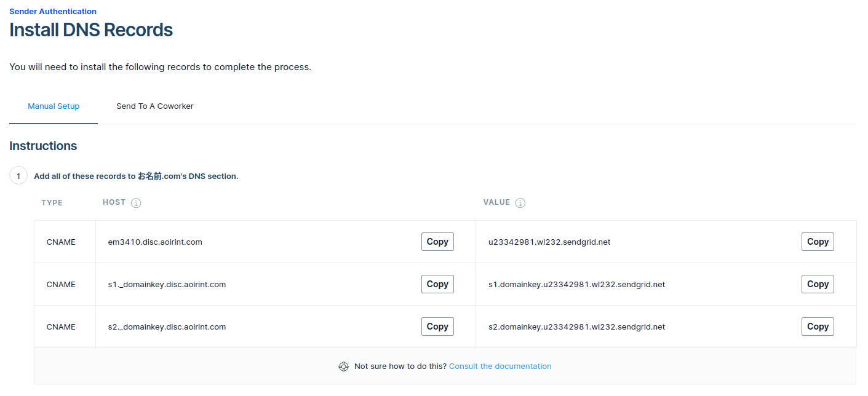868x396 pixels.
Task: Click the lifebuoy help icon in table footer
Action: 344,366
